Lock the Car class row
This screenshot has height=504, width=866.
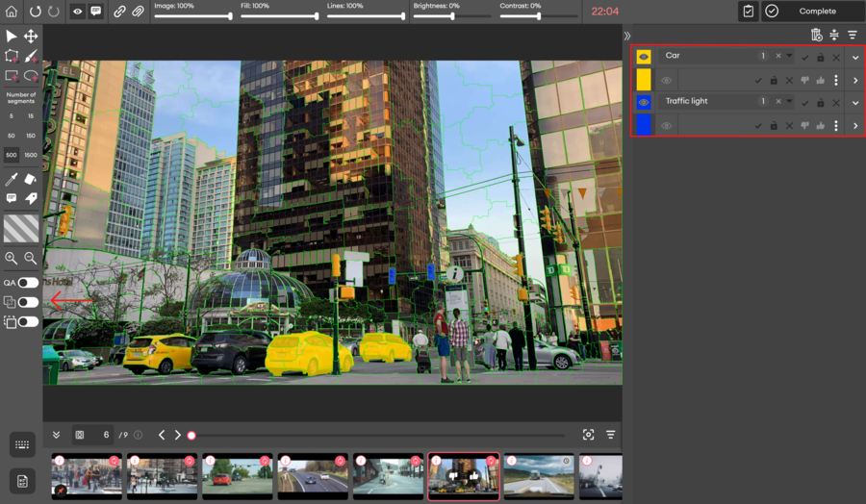tap(821, 57)
